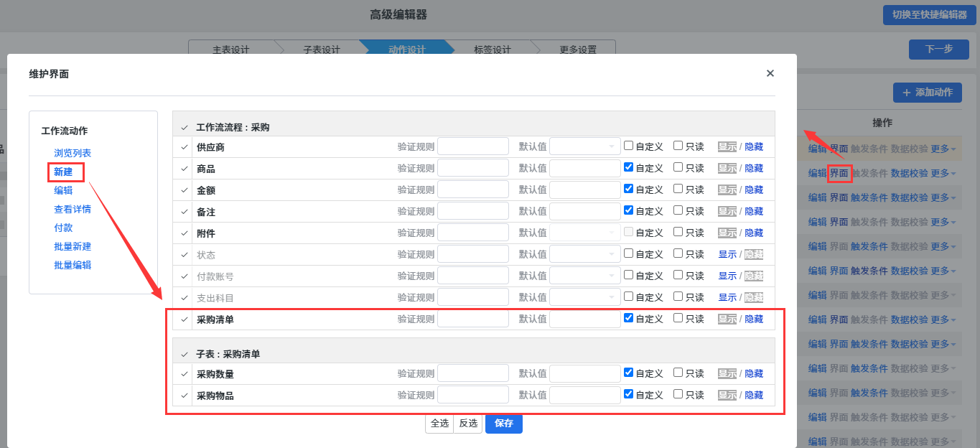Switch to 主表设计 step tab
This screenshot has height=448, width=980.
(231, 50)
